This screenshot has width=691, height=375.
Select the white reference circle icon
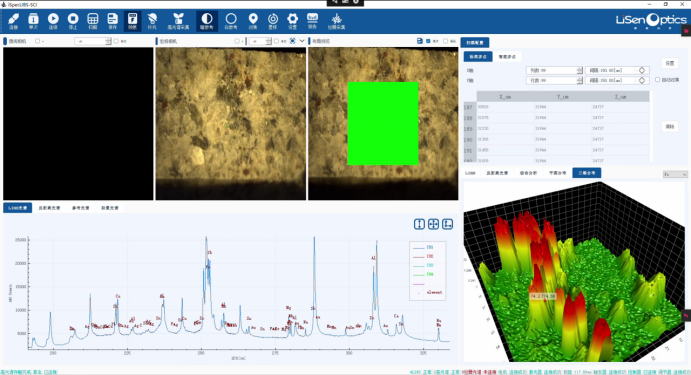tap(231, 20)
